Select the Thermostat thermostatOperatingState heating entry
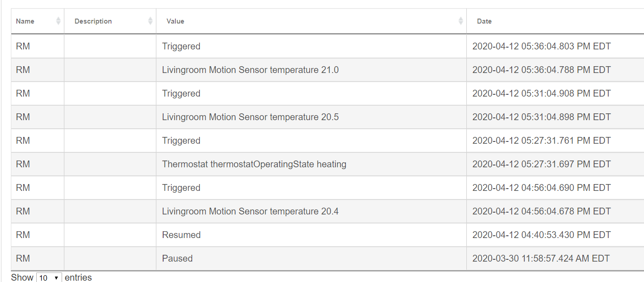Screen dimensions: 644x282 click(254, 164)
